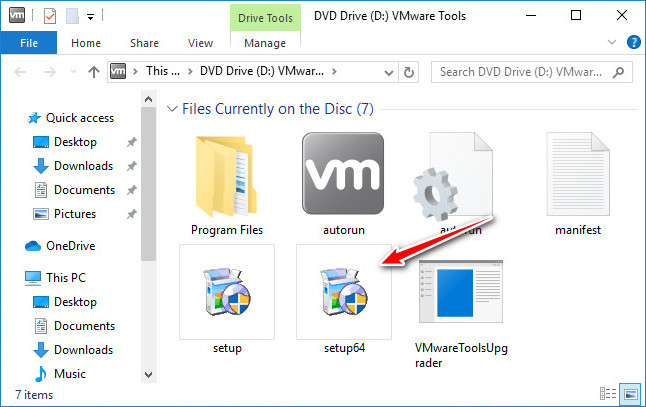Click the New folder quick access toolbar icon
Screen dimensions: 646x407
[73, 16]
